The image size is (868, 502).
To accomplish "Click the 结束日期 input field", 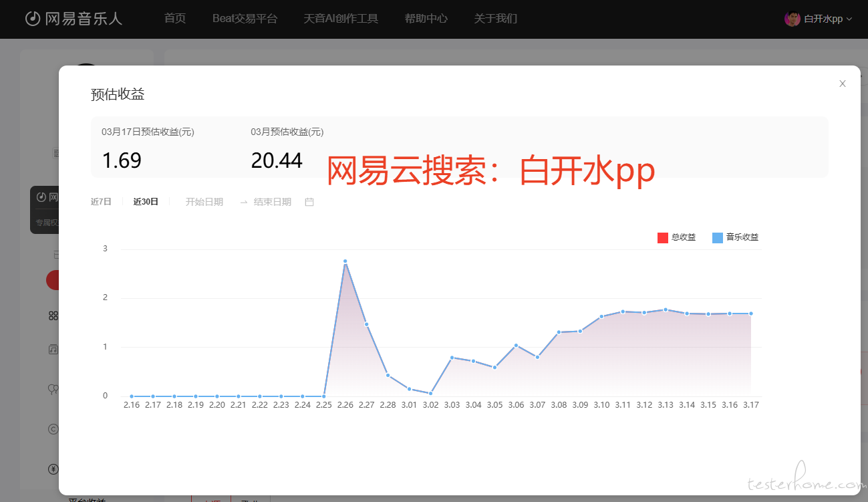I will [273, 202].
